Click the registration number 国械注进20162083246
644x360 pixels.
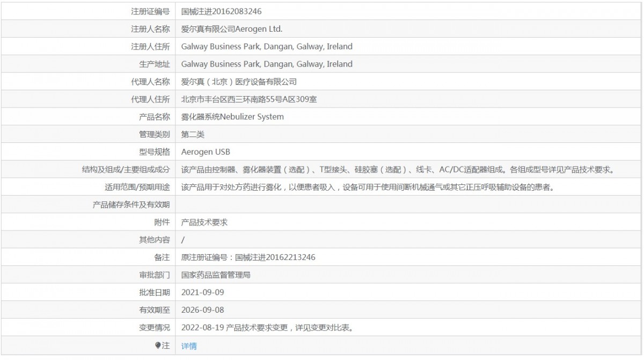coord(222,11)
